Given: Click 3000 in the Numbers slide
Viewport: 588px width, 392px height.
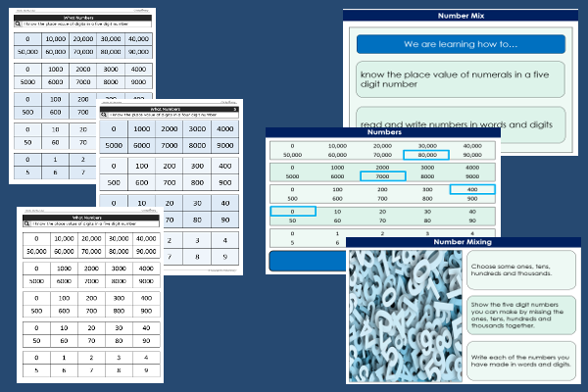Looking at the screenshot, I should pyautogui.click(x=427, y=168).
